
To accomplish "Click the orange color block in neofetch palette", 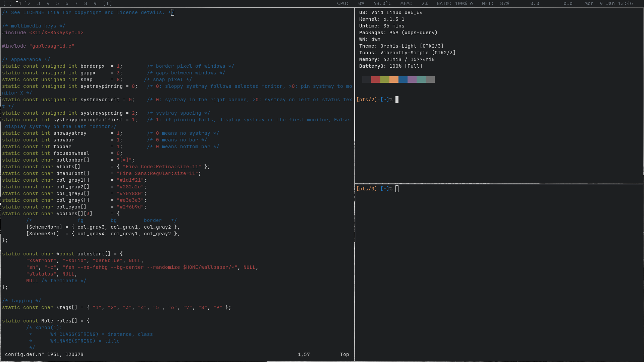I will (394, 79).
